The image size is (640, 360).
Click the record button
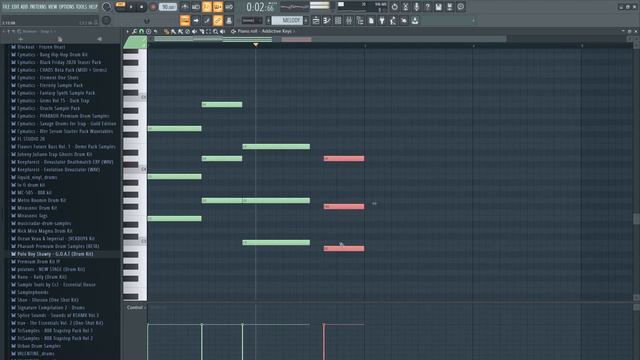153,7
